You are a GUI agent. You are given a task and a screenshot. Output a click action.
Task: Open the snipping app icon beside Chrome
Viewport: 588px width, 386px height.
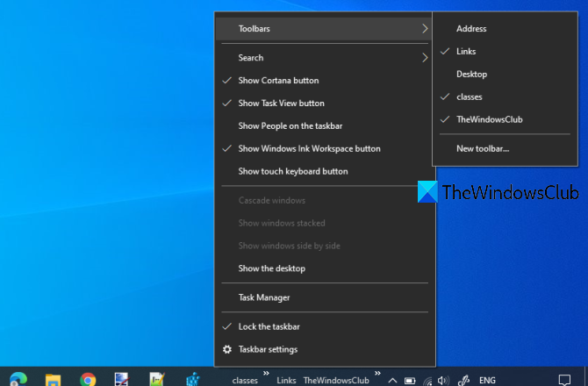click(122, 379)
